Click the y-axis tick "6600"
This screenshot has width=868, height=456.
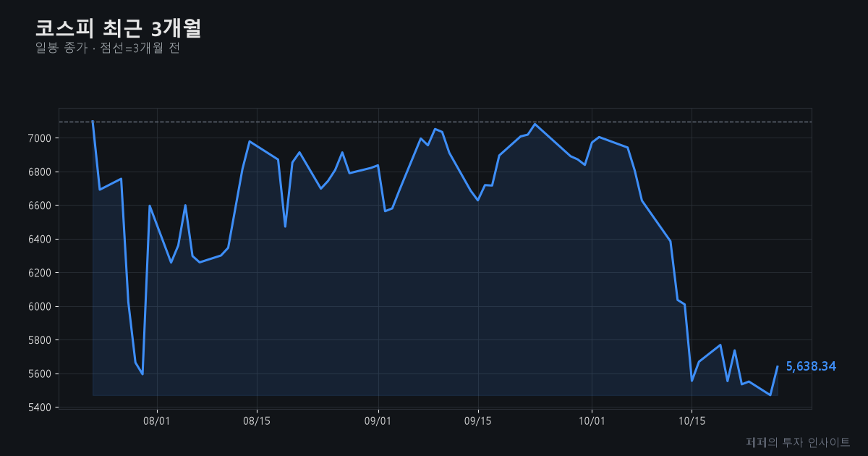[41, 206]
